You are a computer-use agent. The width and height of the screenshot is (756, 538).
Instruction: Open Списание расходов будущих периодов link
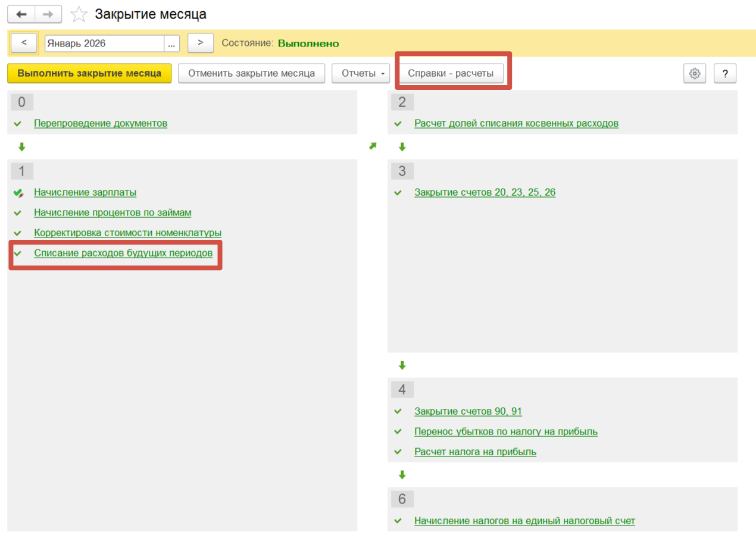(x=123, y=253)
